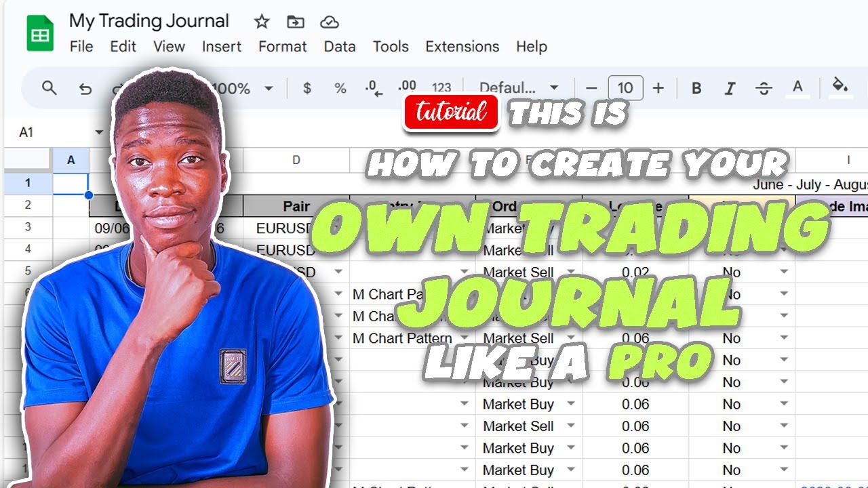
Task: Click the June - July - August cell
Action: pyautogui.click(x=810, y=184)
